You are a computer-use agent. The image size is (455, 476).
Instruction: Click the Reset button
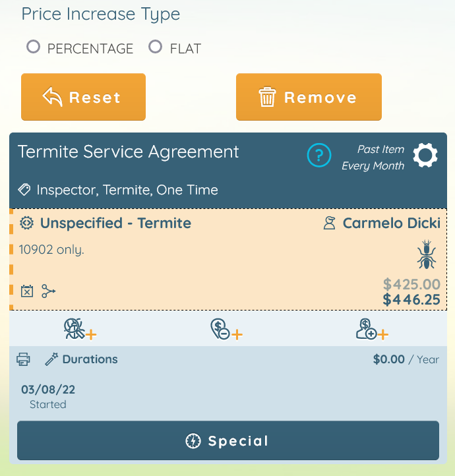pyautogui.click(x=83, y=97)
